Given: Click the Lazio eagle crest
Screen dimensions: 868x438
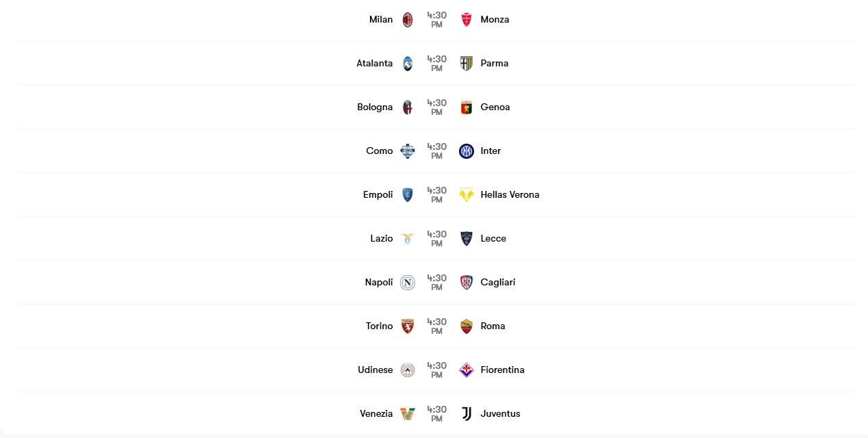Looking at the screenshot, I should coord(408,238).
